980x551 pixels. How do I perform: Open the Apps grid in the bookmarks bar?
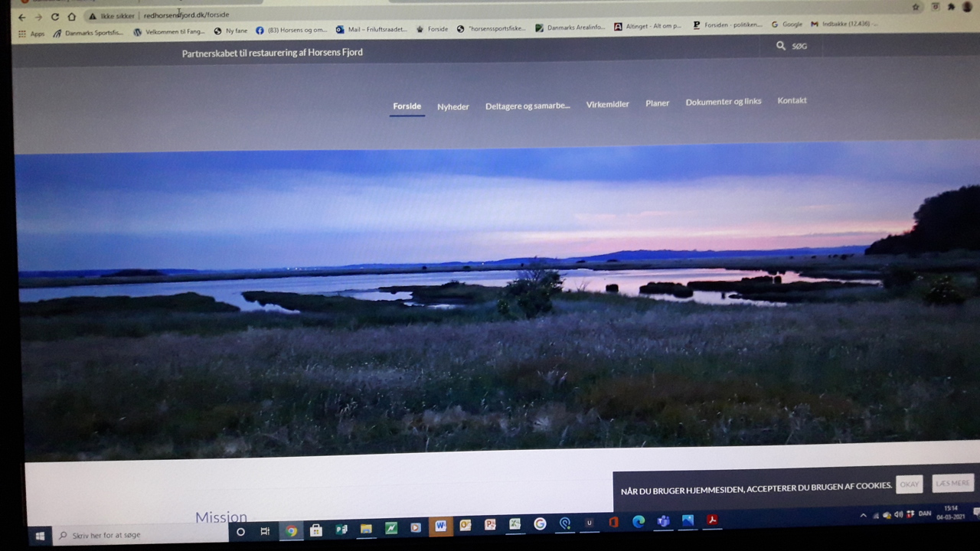[x=31, y=34]
